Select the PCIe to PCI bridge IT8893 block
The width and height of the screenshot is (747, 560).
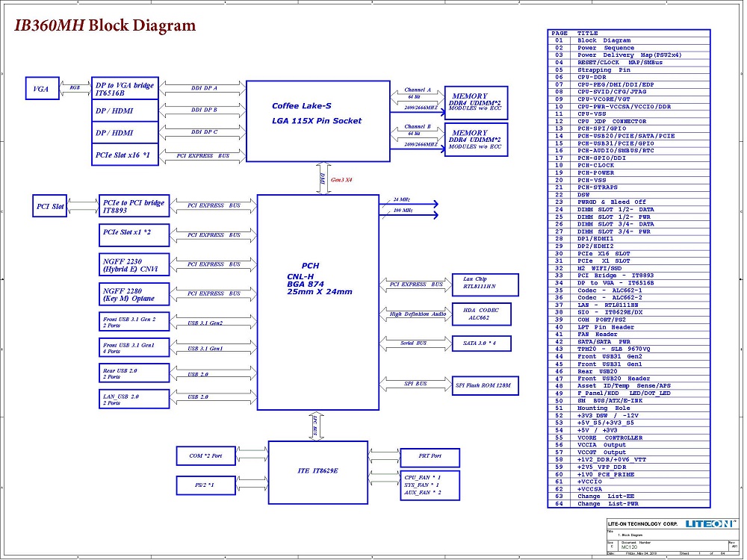coord(134,206)
